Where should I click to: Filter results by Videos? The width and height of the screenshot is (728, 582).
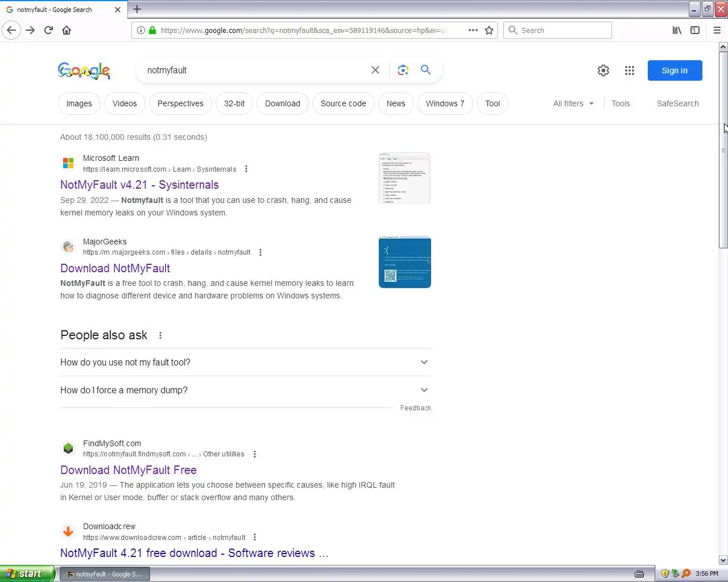125,103
